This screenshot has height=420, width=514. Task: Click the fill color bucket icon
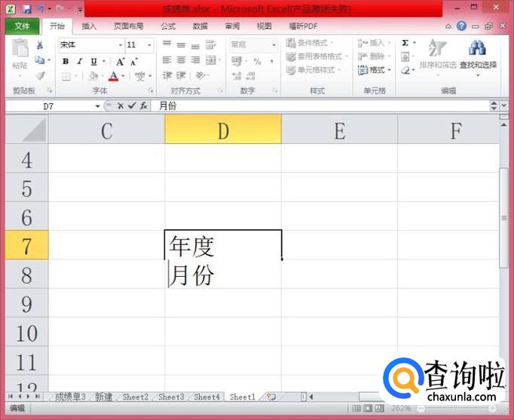(93, 76)
